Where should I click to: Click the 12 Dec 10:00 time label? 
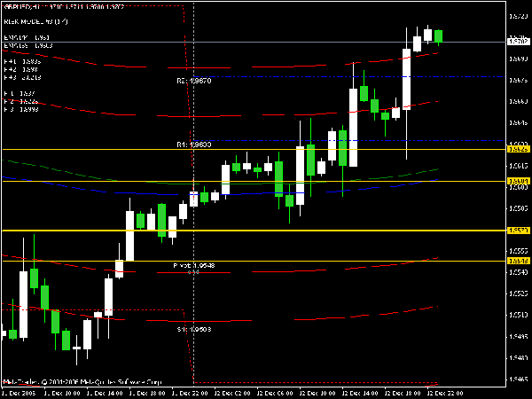coord(317,393)
